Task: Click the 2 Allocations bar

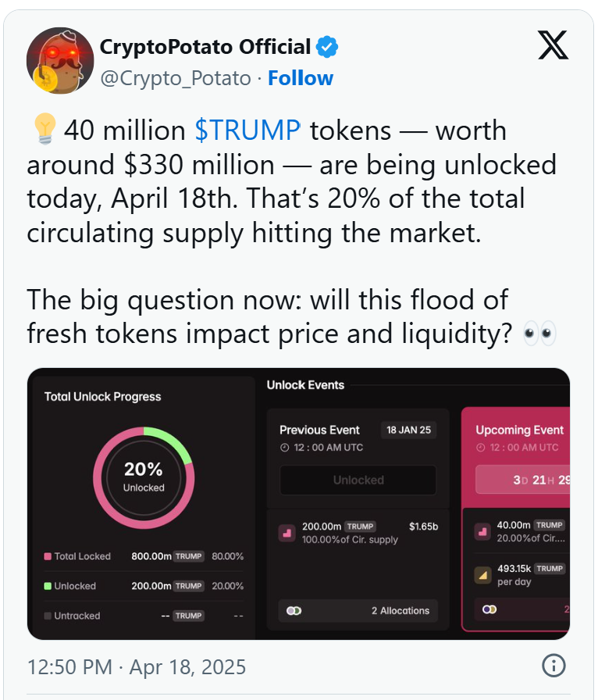Action: (358, 610)
